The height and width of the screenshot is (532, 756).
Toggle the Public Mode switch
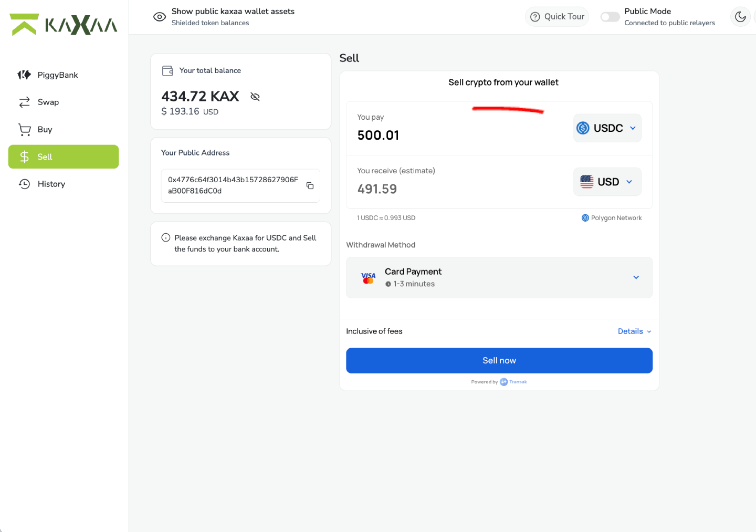click(x=610, y=17)
